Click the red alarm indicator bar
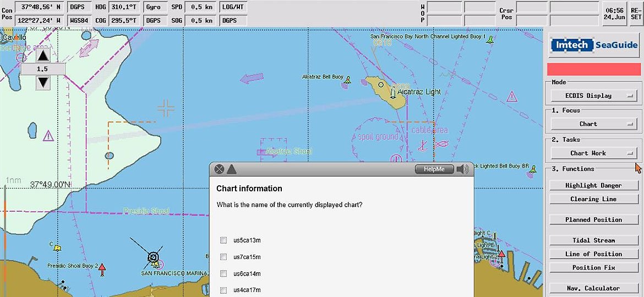 tap(593, 69)
